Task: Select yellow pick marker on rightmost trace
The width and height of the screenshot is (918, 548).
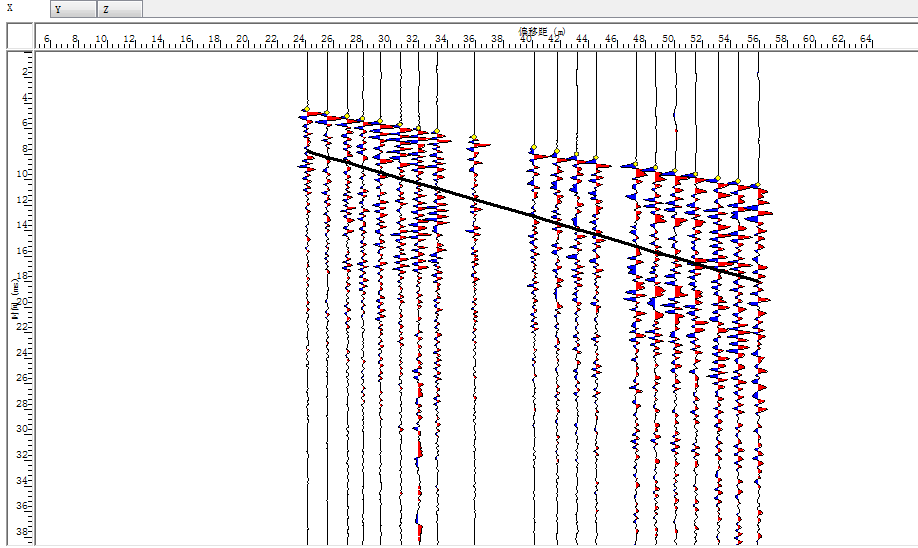Action: (757, 186)
